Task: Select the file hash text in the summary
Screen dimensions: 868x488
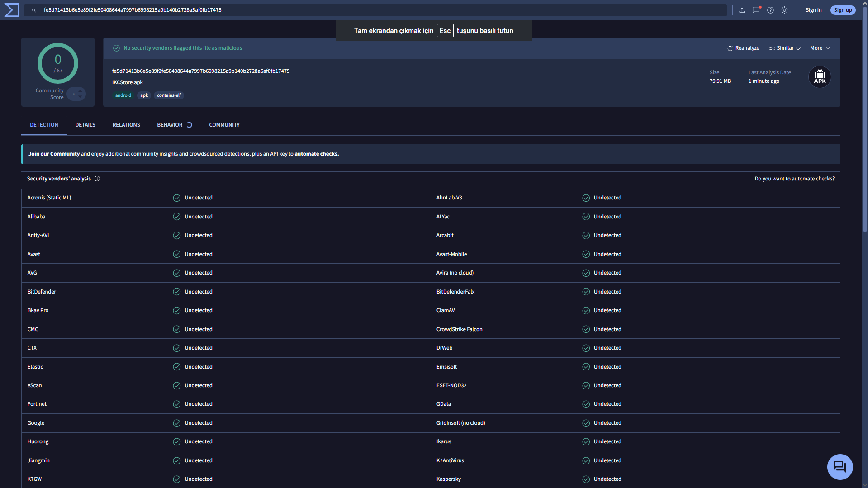Action: (x=201, y=71)
